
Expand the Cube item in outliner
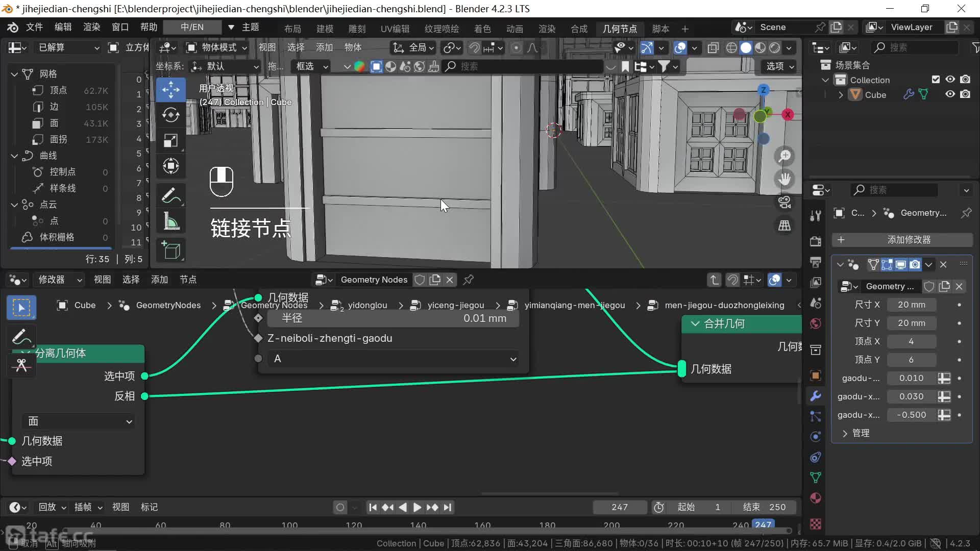point(841,95)
